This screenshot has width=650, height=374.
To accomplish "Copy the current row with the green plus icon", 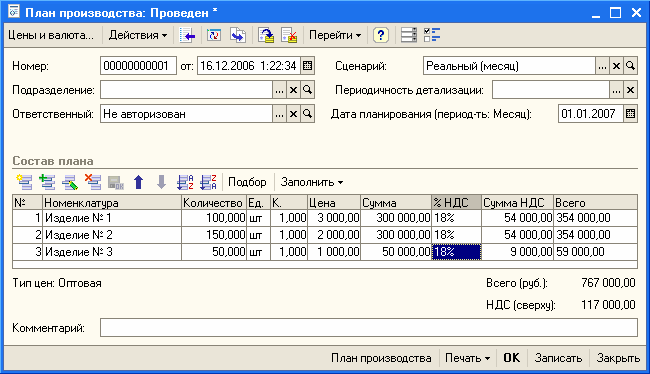I will click(x=47, y=182).
